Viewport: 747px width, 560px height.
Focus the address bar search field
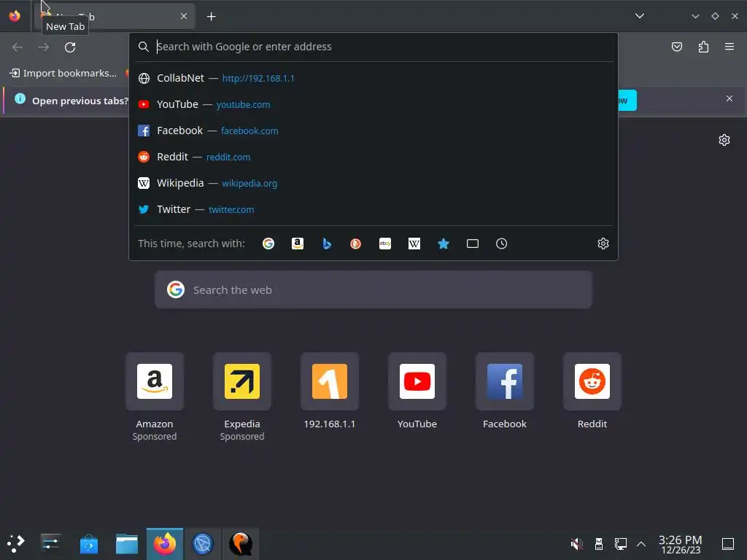point(373,47)
